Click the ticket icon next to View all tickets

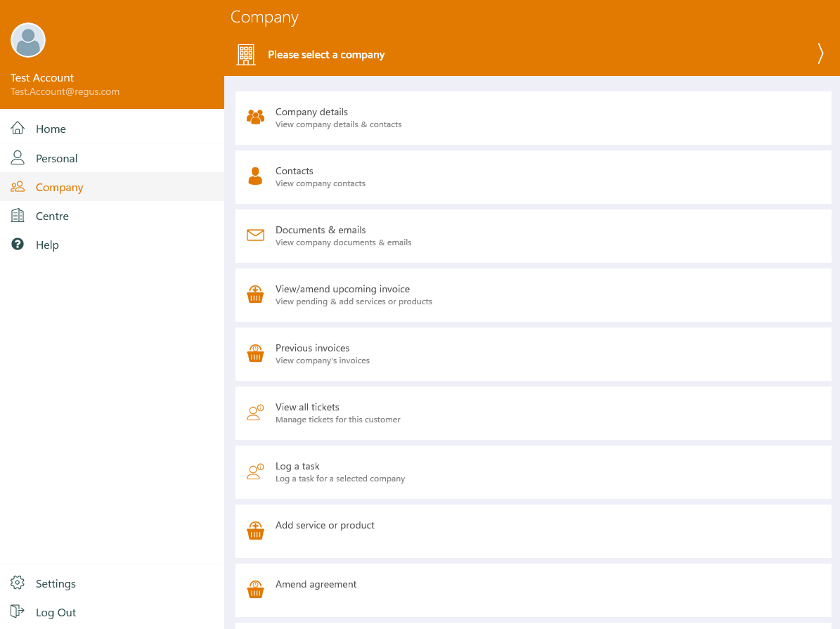point(255,413)
